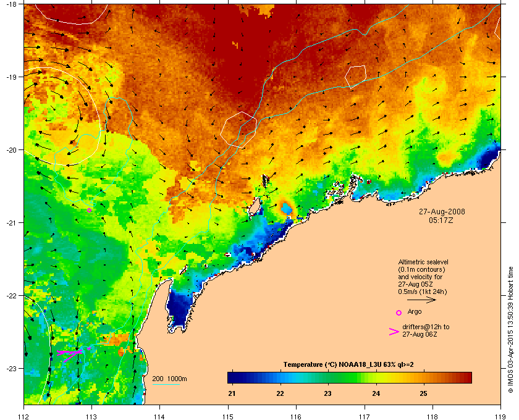This screenshot has height=420, width=519.
Task: Click the small white contour polygon near 117°E, 19°S
Action: tap(355, 77)
